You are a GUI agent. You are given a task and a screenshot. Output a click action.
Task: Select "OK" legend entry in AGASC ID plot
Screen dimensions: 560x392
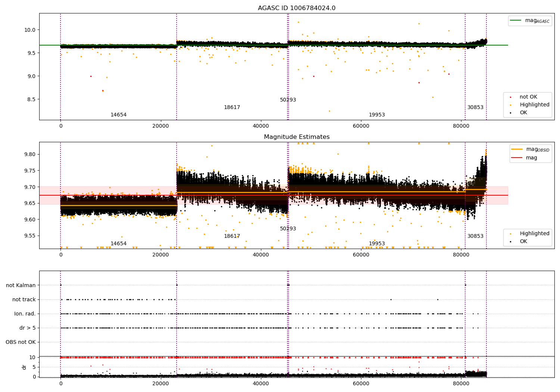523,113
